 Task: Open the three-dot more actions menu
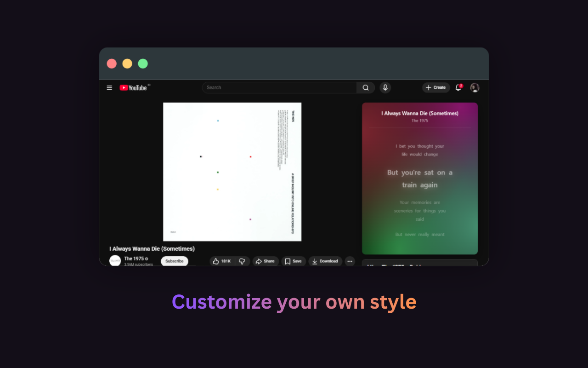click(350, 261)
